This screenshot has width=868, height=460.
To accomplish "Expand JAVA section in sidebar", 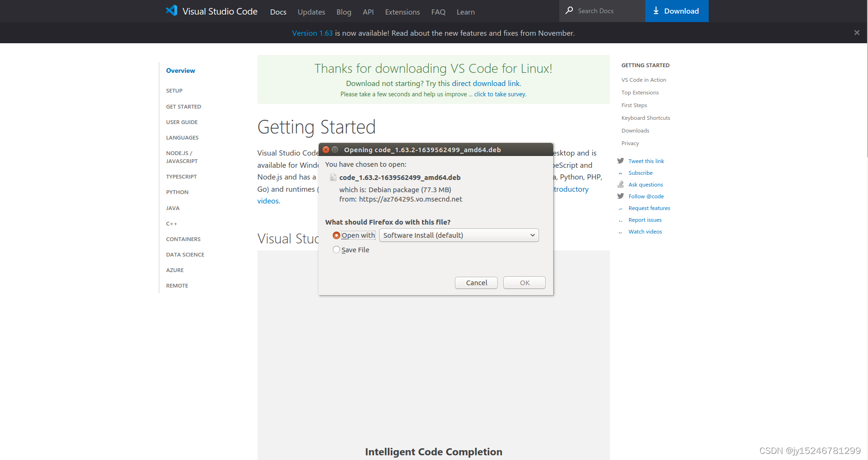I will point(172,208).
